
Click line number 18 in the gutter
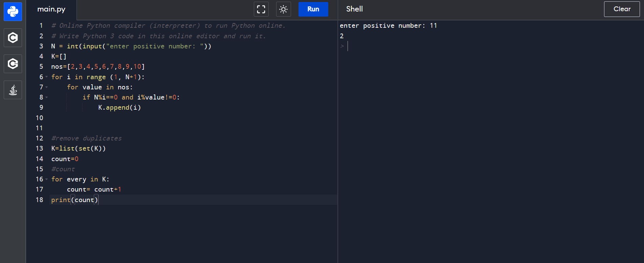click(x=40, y=200)
